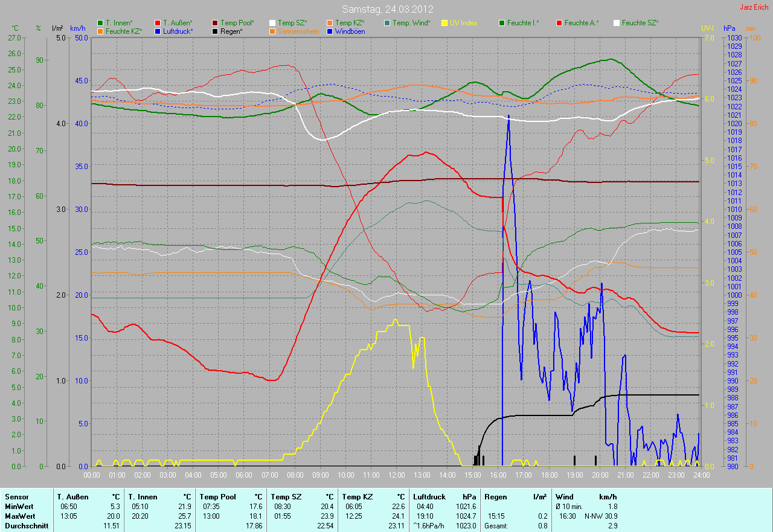Click the blue Luftdruck legend swatch
Image resolution: width=773 pixels, height=532 pixels.
coord(158,31)
